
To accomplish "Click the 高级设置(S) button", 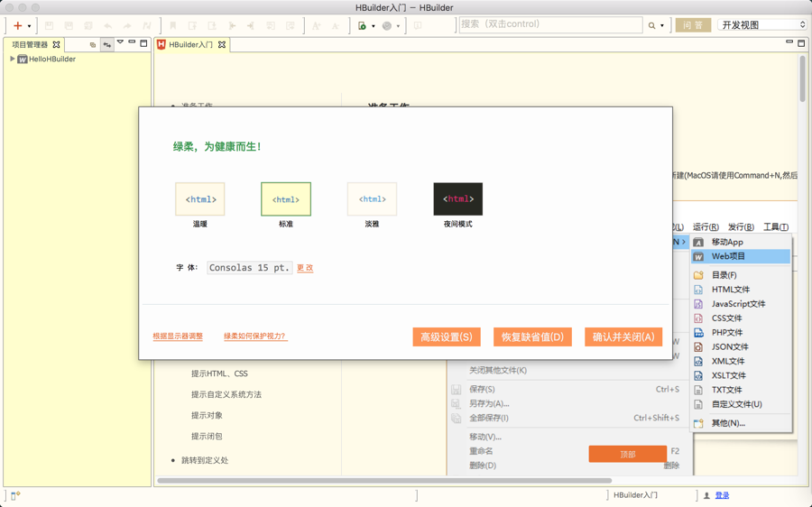I will point(447,336).
